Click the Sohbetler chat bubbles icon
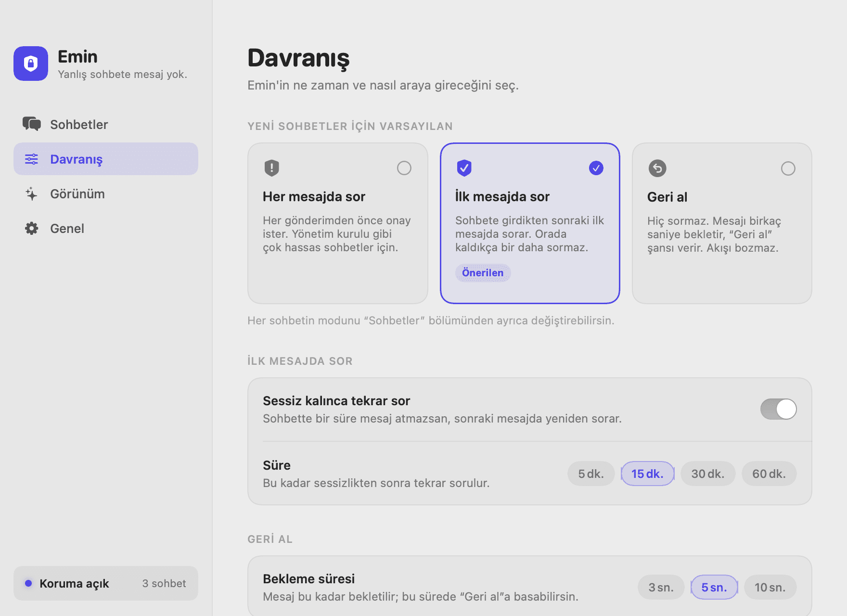The image size is (847, 616). (32, 124)
